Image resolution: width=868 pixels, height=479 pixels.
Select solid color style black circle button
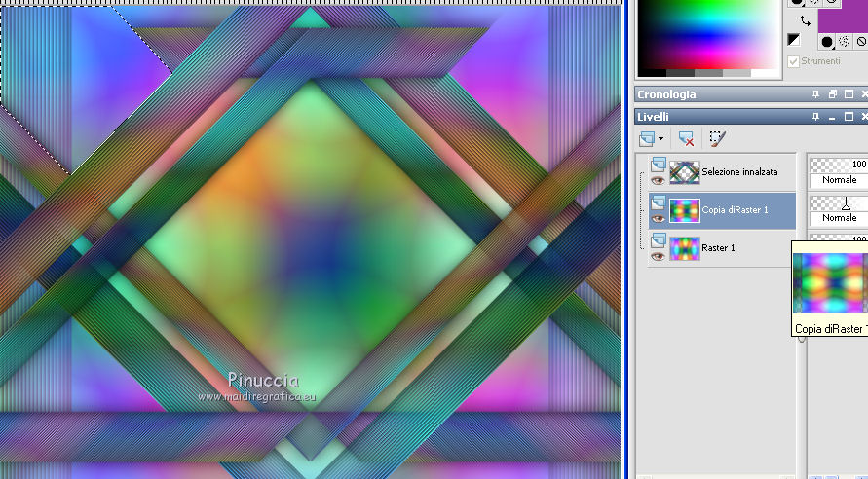(827, 42)
